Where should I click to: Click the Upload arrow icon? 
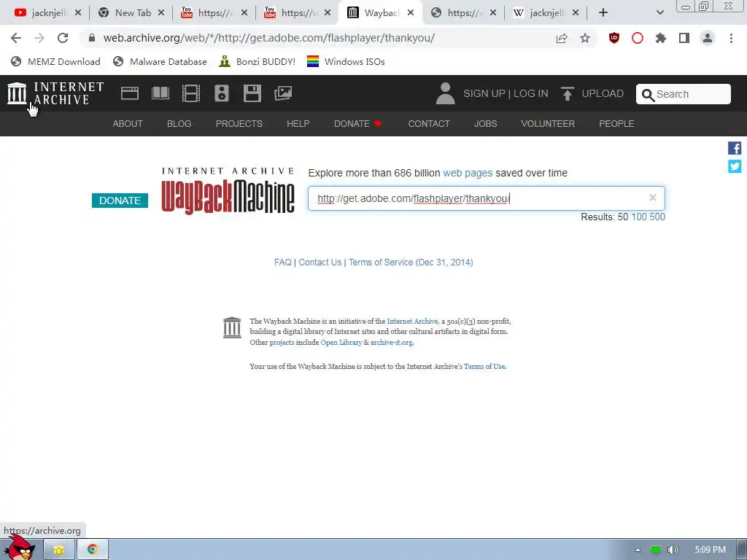pos(567,93)
